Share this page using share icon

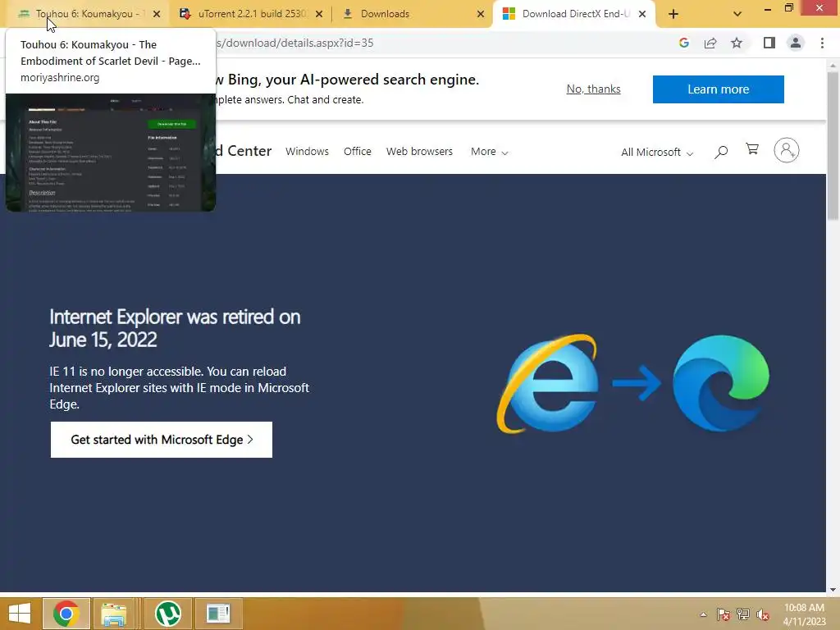[710, 43]
